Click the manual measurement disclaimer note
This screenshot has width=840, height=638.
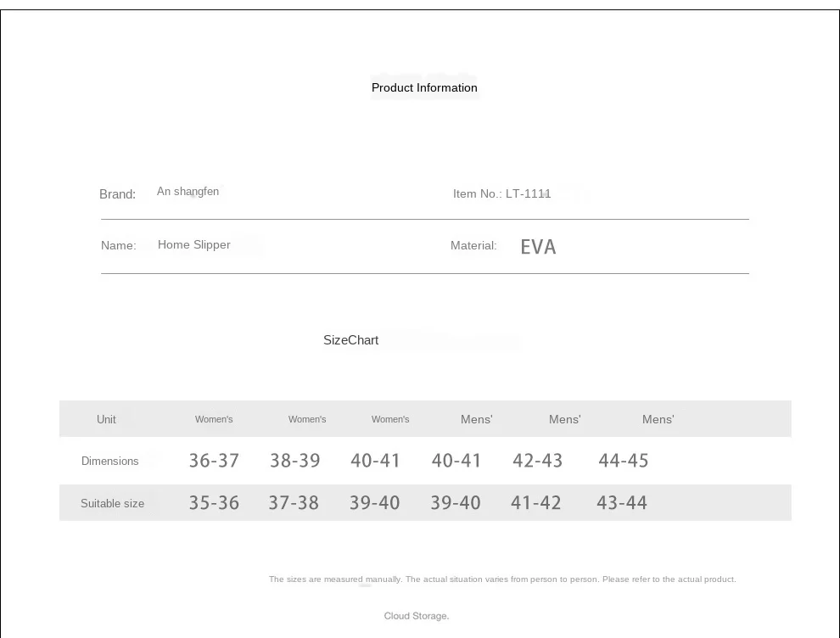pyautogui.click(x=502, y=579)
